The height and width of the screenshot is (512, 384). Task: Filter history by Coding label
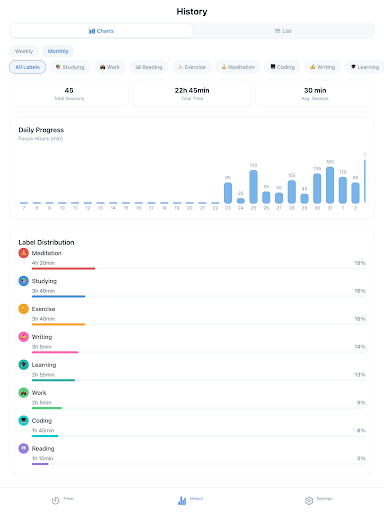(x=282, y=67)
